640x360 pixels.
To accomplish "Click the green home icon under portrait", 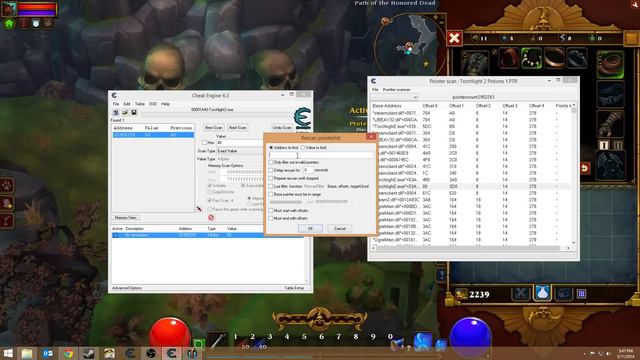I will coord(9,24).
